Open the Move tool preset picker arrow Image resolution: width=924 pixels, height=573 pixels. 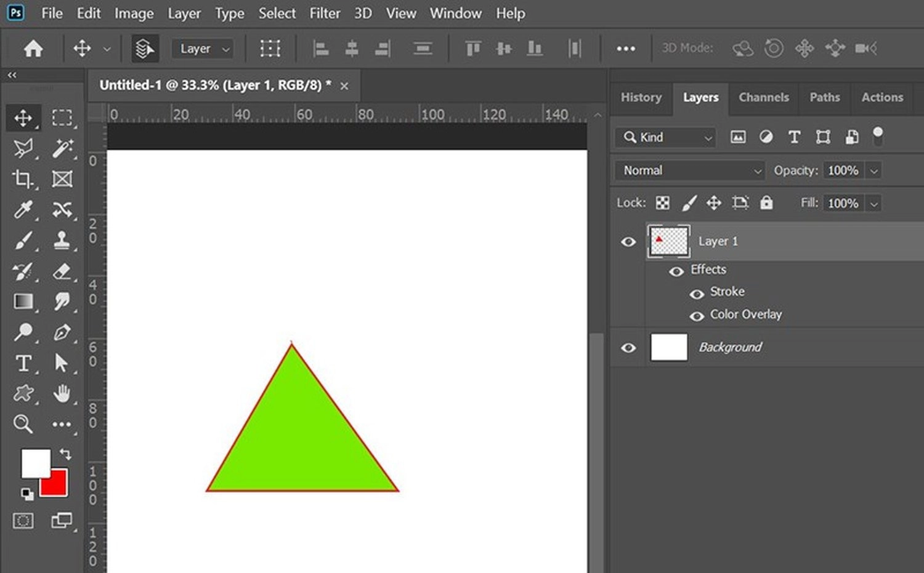[x=107, y=49]
